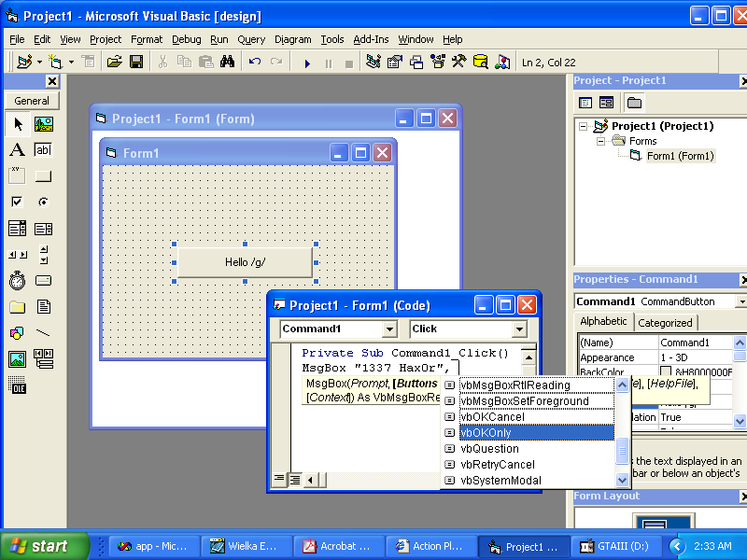747x560 pixels.
Task: Toggle Full Module View in code window
Action: click(x=295, y=479)
